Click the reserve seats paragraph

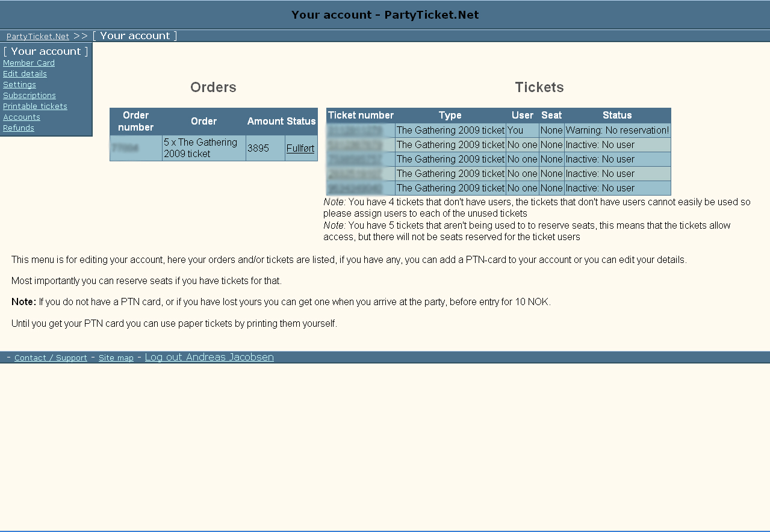tap(146, 280)
